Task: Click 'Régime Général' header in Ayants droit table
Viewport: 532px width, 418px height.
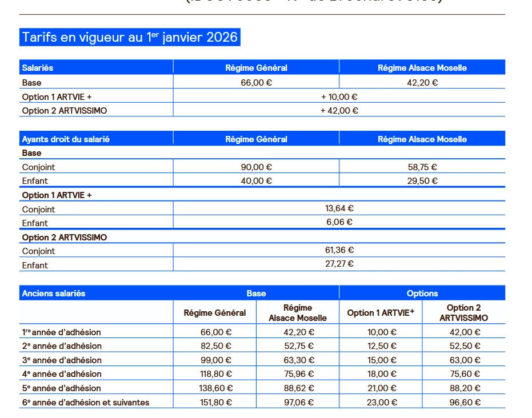Action: (x=256, y=139)
